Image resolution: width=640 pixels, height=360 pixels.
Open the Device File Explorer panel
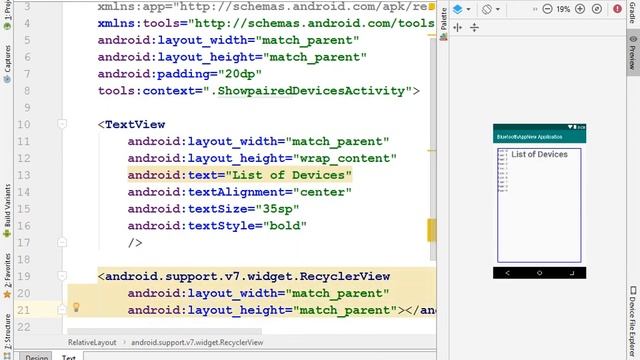coord(633,322)
